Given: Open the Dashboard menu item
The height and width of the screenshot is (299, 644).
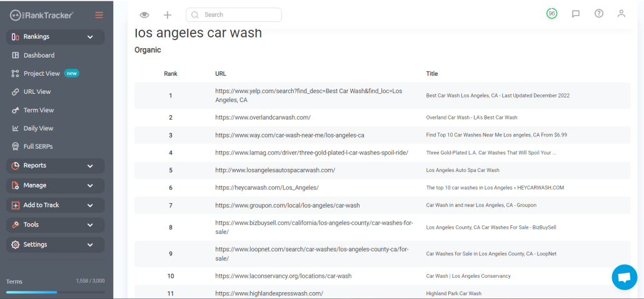Looking at the screenshot, I should click(39, 55).
